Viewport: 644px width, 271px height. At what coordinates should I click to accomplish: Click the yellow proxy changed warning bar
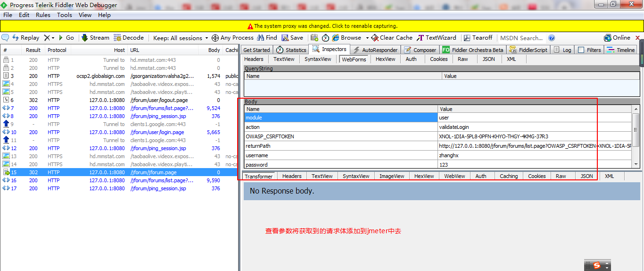pos(322,26)
